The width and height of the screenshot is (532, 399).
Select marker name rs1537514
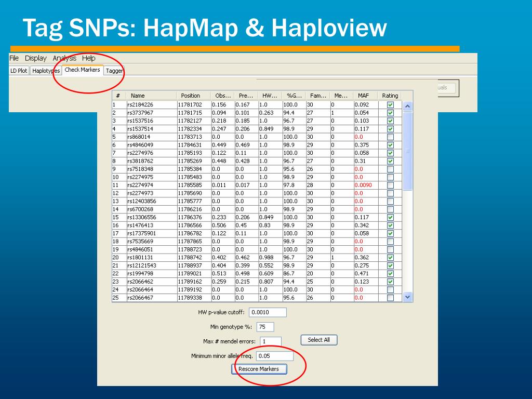tap(140, 129)
